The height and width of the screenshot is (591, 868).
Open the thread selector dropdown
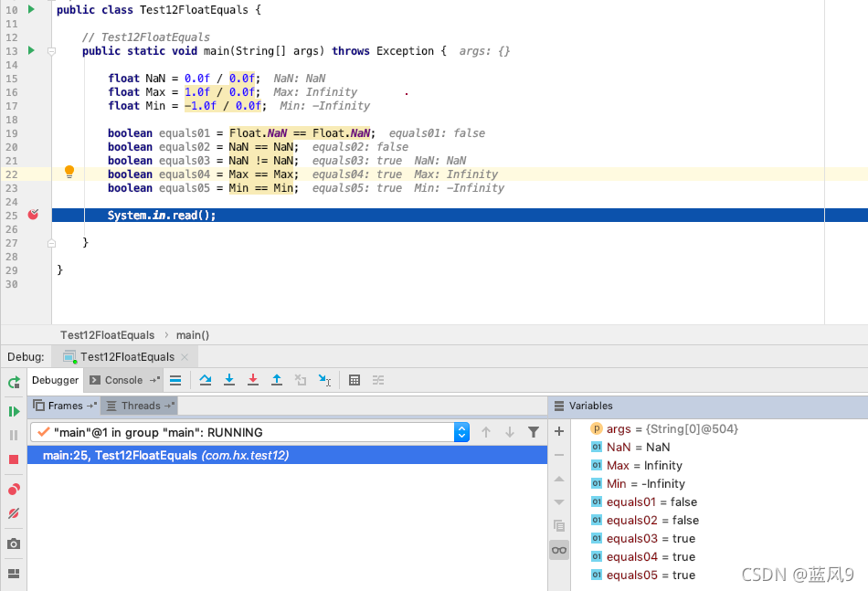click(x=461, y=432)
